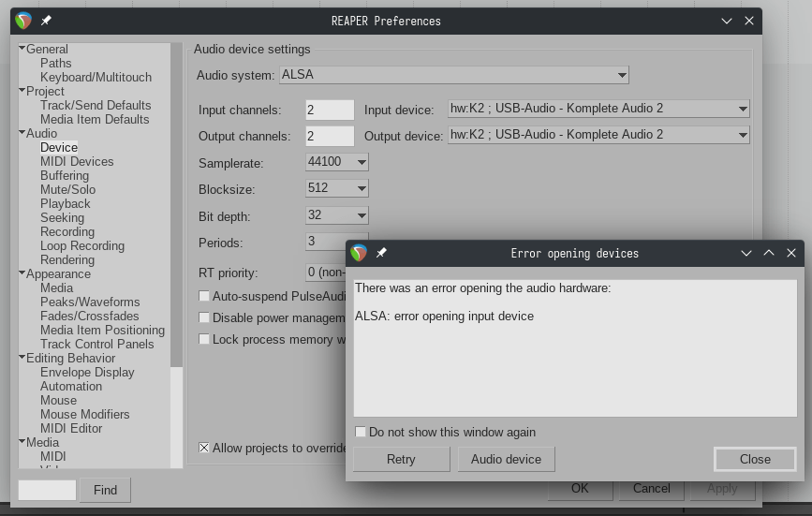
Task: Collapse the Appearance tree section
Action: point(22,273)
